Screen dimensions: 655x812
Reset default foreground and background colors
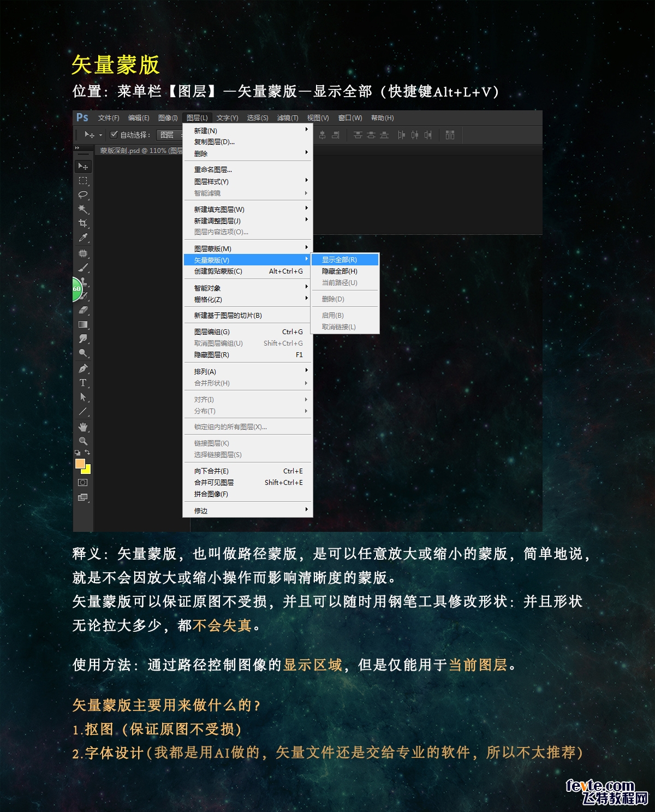[x=78, y=453]
